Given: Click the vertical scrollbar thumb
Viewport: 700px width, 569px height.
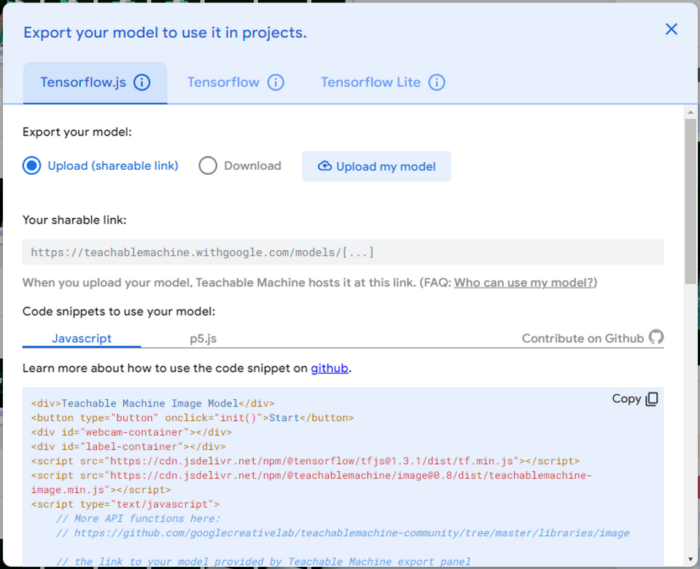Looking at the screenshot, I should coord(690,201).
